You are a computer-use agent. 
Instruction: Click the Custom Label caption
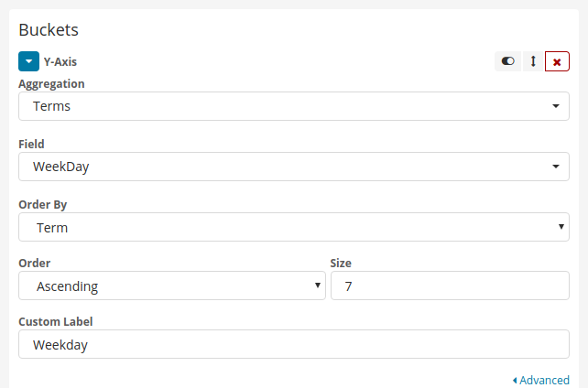(55, 321)
